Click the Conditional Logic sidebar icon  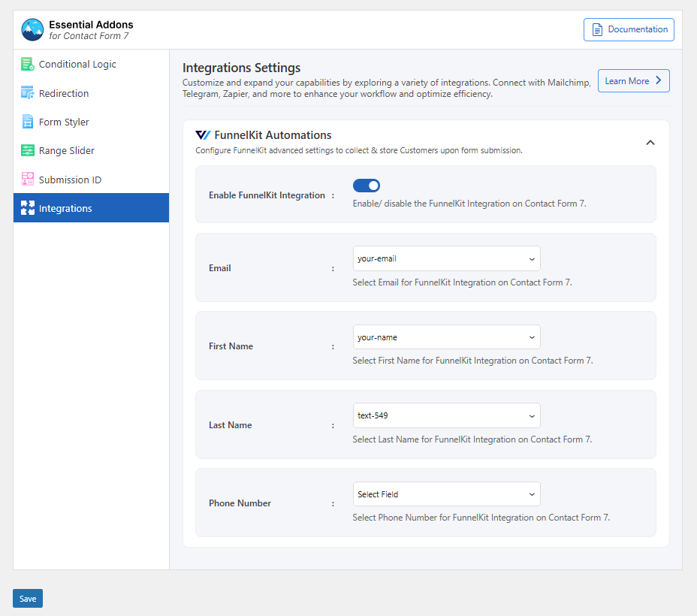28,64
